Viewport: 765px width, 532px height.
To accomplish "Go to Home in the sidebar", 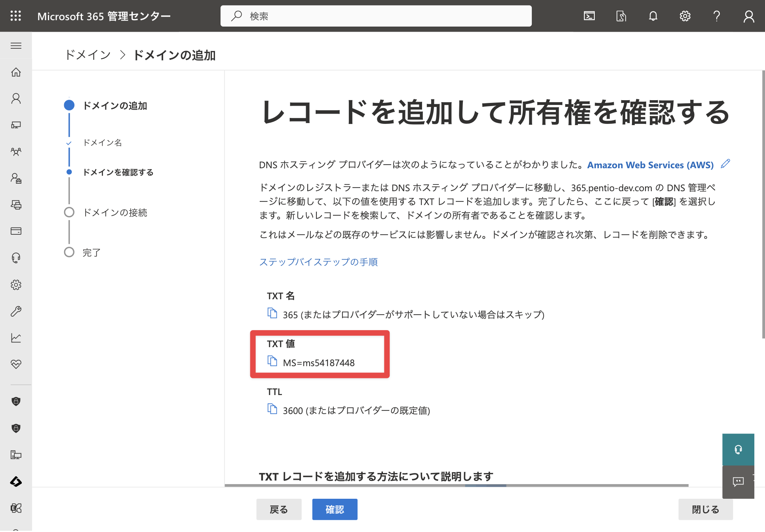I will (16, 72).
